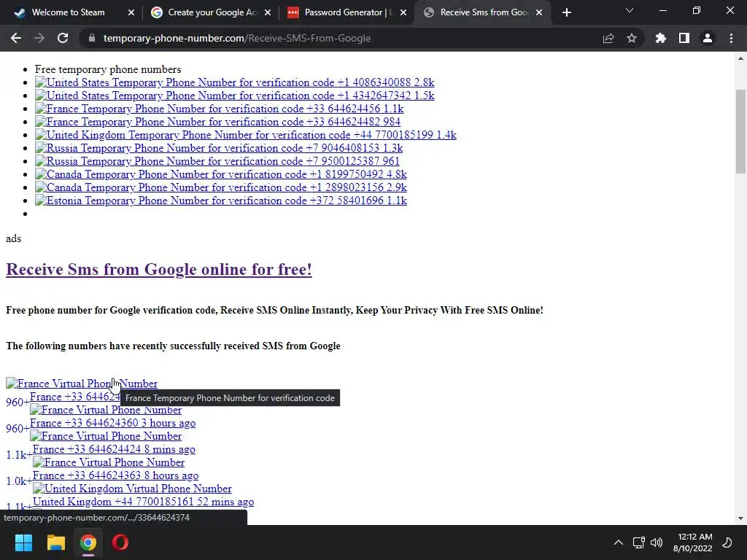
Task: Close the Welcome to Steam tab
Action: 131,12
